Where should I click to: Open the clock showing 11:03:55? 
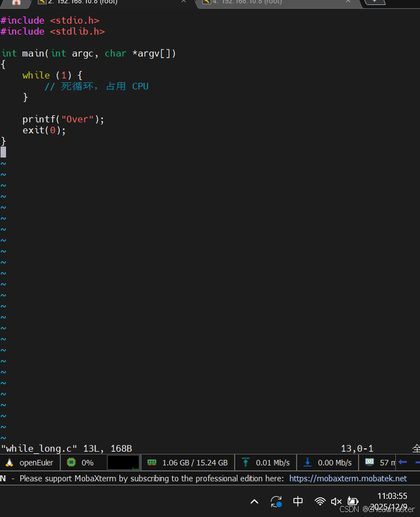[x=392, y=496]
